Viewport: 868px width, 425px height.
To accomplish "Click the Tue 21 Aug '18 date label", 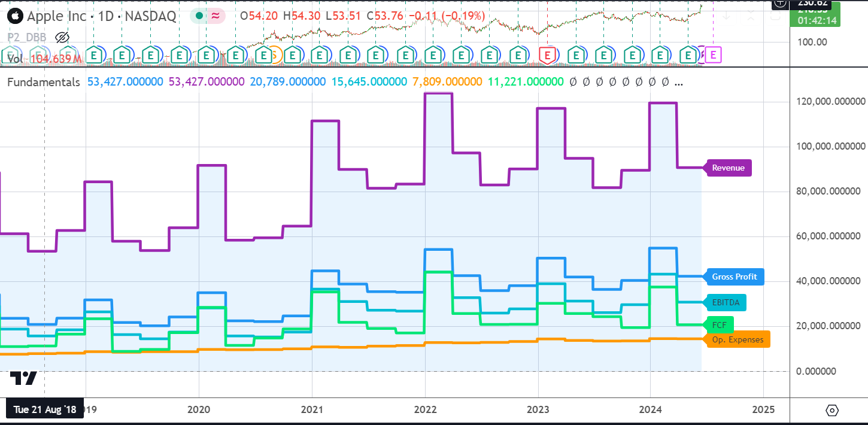I will (45, 410).
